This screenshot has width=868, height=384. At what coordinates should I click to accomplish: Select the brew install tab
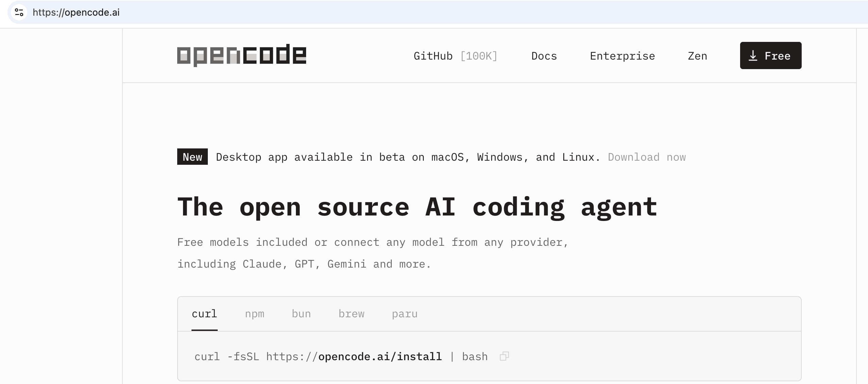351,314
